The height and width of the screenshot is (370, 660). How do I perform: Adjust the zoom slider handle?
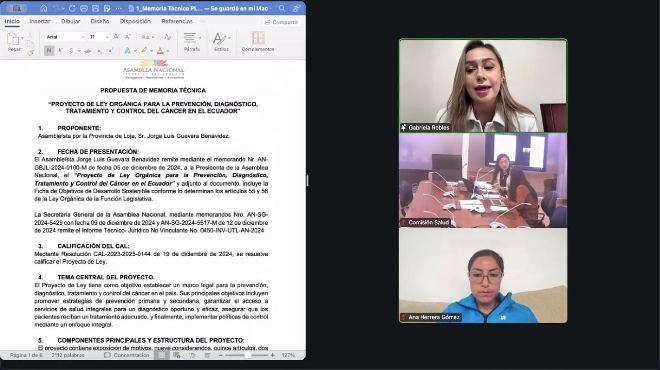(x=248, y=355)
